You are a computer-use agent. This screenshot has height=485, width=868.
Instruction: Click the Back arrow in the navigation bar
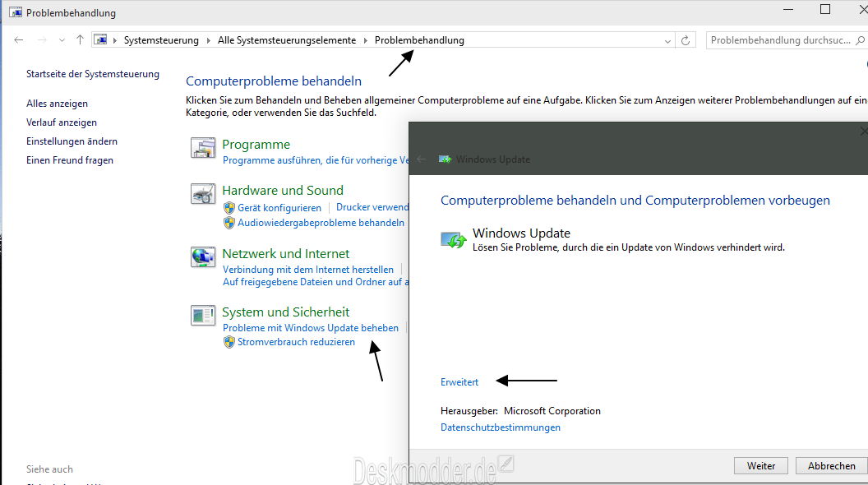[18, 39]
